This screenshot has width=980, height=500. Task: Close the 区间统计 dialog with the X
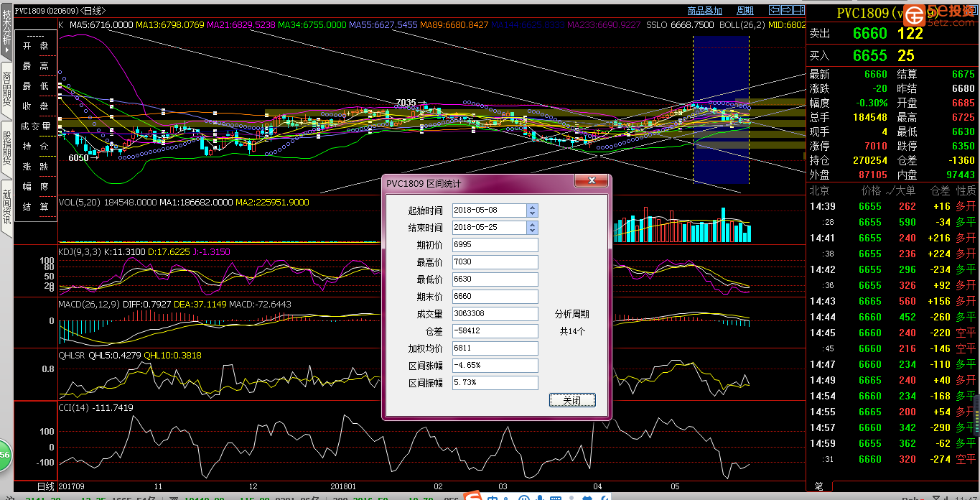pos(592,181)
